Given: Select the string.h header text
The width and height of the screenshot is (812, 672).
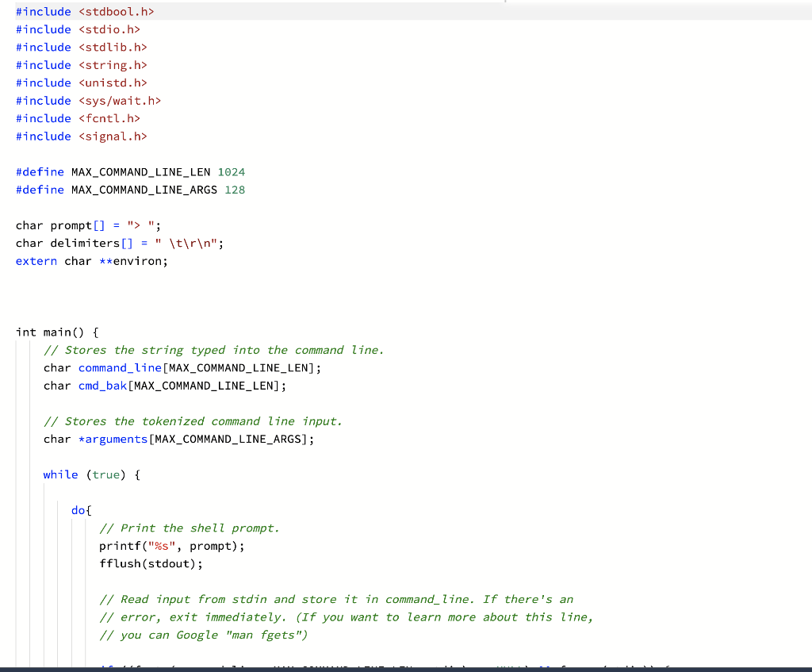Looking at the screenshot, I should point(112,64).
